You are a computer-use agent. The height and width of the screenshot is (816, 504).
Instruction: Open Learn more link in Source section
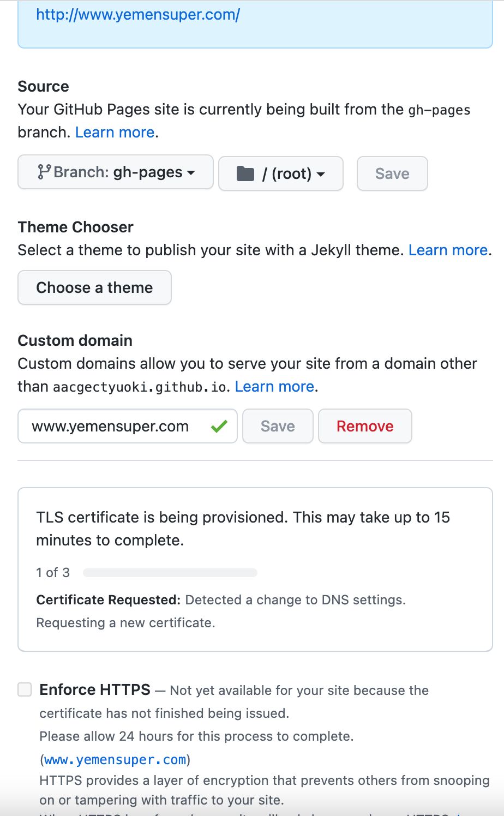[115, 133]
